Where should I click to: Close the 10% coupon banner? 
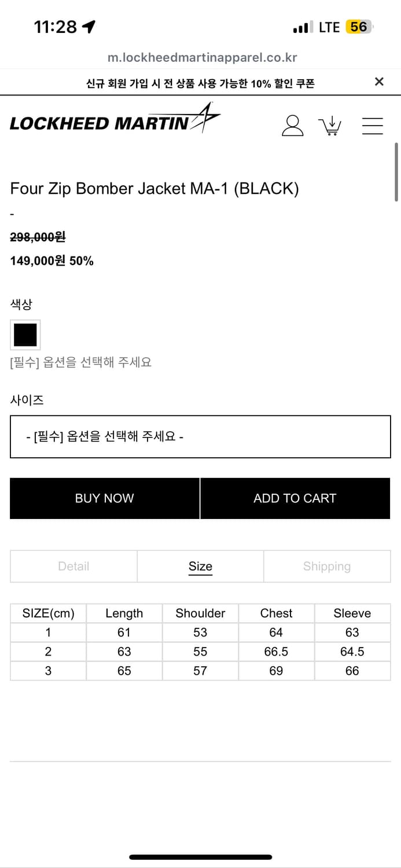(x=379, y=82)
